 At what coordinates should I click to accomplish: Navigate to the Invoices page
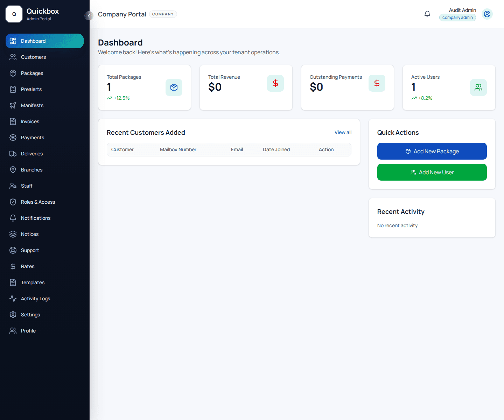tap(30, 121)
